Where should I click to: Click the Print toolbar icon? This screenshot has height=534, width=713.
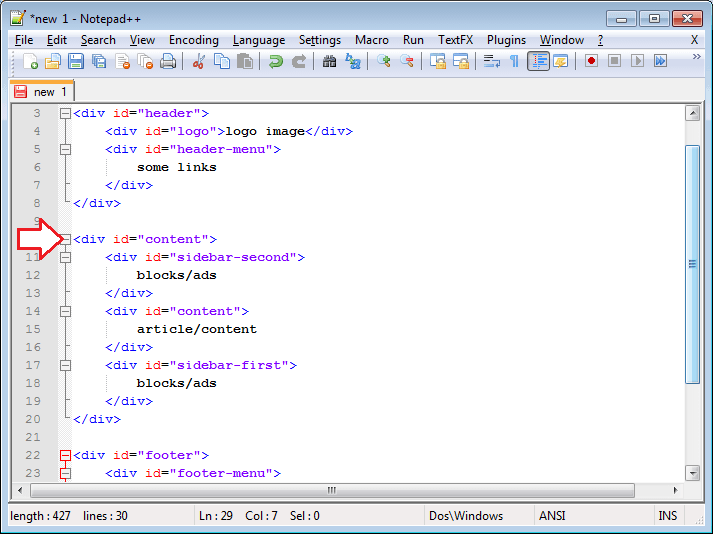pos(168,61)
